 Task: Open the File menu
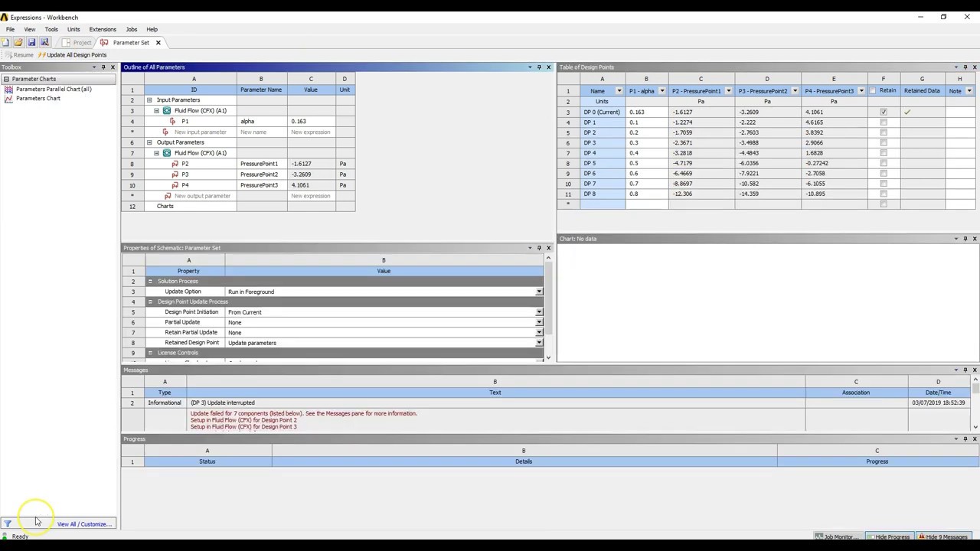[x=11, y=29]
